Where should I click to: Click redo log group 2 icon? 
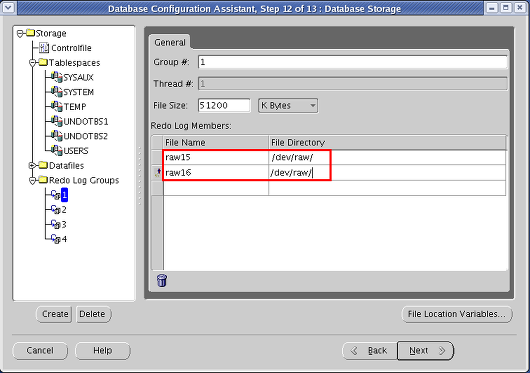pos(55,209)
